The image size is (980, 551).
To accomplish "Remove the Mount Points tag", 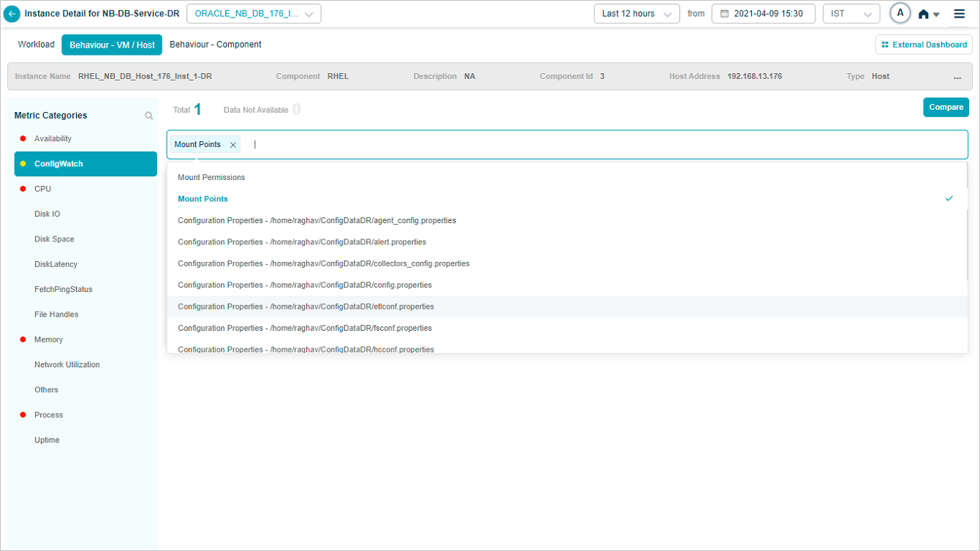I will click(233, 145).
